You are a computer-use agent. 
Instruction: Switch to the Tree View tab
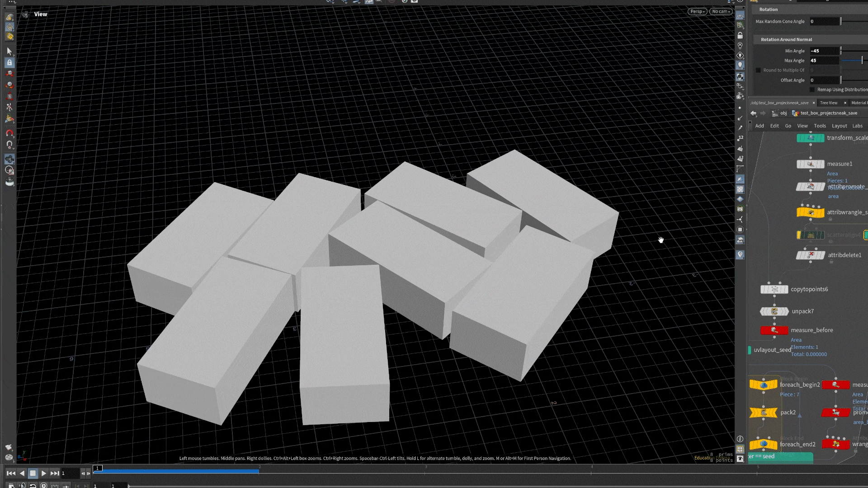(x=829, y=103)
